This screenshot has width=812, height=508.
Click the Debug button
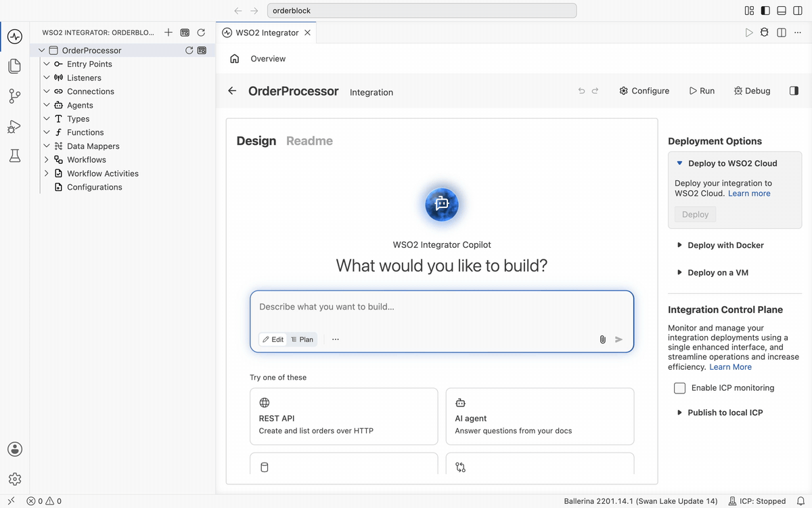pyautogui.click(x=752, y=91)
